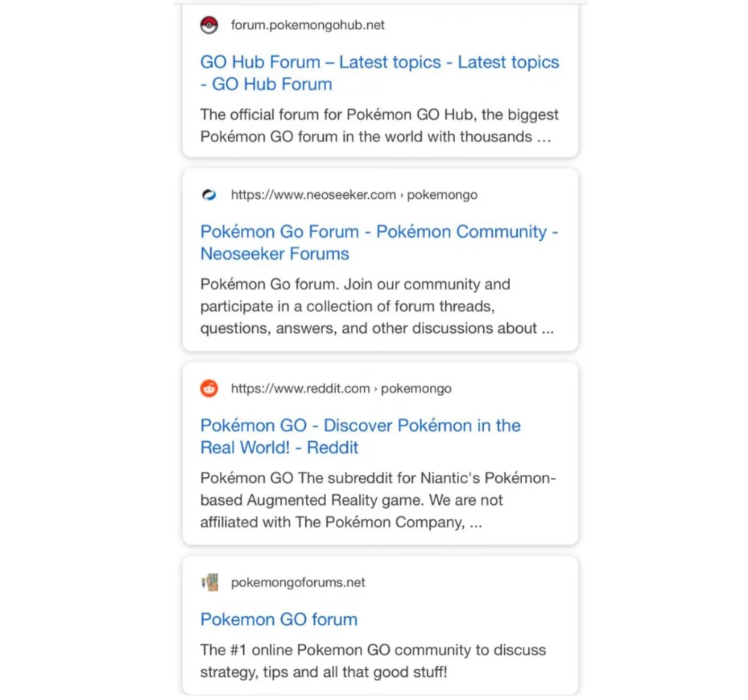Select the pokemongo breadcrumb after reddit.com
The height and width of the screenshot is (700, 748).
point(417,389)
